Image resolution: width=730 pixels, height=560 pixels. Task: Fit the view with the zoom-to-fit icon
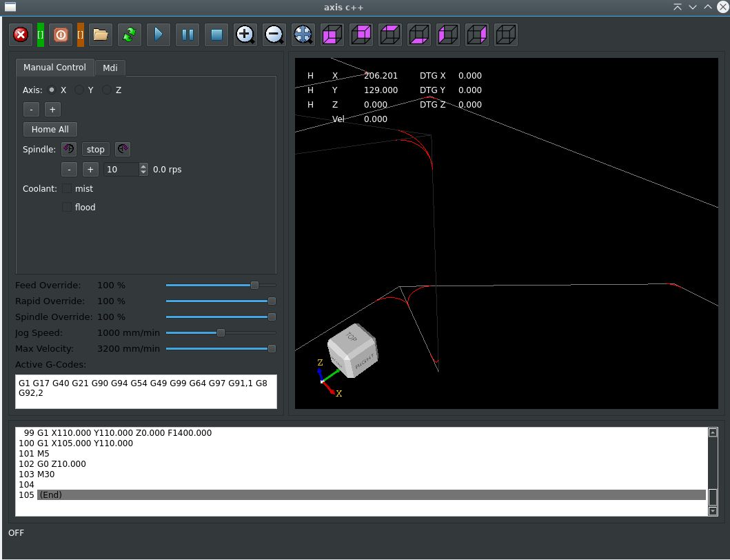coord(303,34)
